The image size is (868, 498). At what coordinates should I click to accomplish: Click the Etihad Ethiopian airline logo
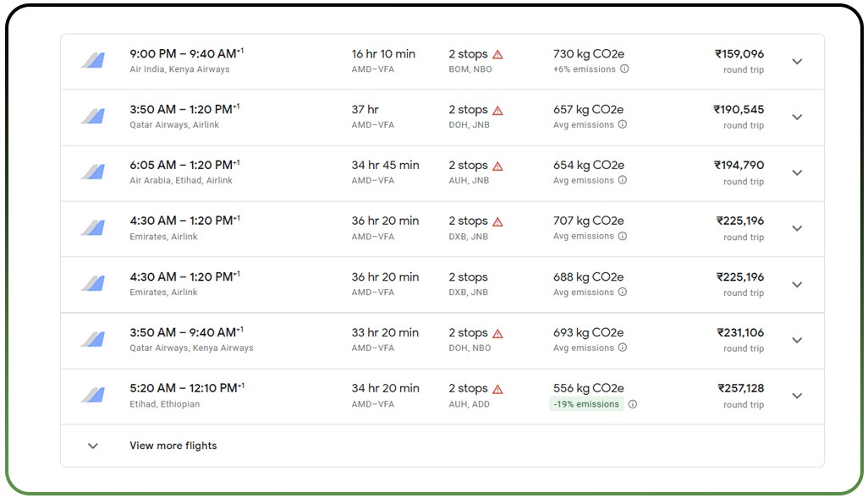(x=91, y=395)
